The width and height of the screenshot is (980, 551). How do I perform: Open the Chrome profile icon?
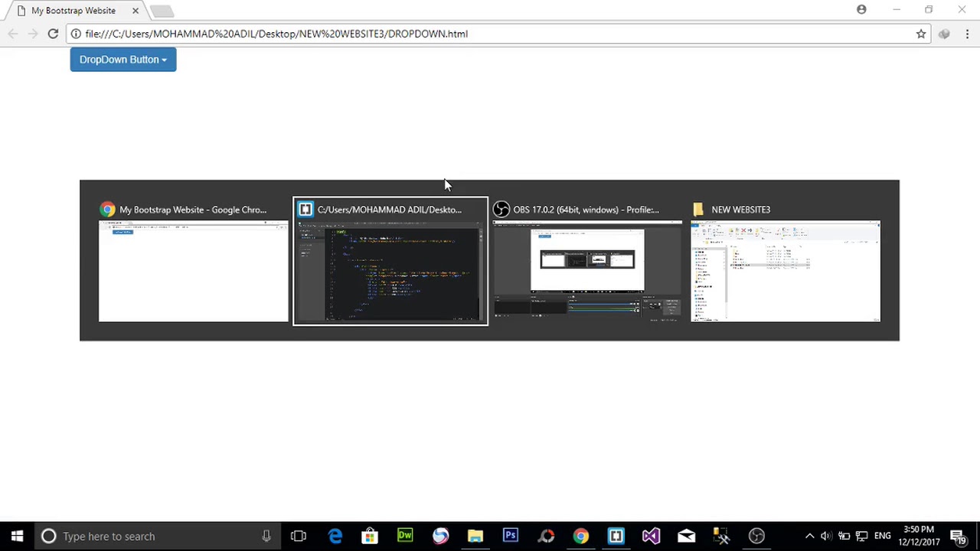[x=861, y=9]
